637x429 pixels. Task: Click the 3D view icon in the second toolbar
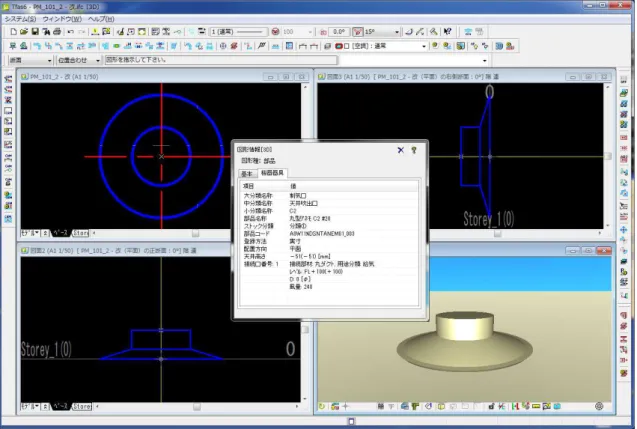coord(499,46)
